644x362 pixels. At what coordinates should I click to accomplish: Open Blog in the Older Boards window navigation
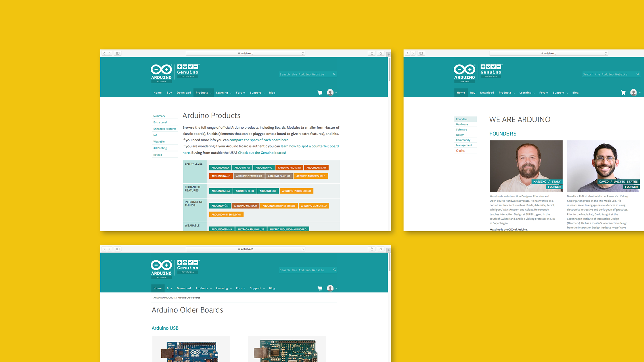pos(272,288)
